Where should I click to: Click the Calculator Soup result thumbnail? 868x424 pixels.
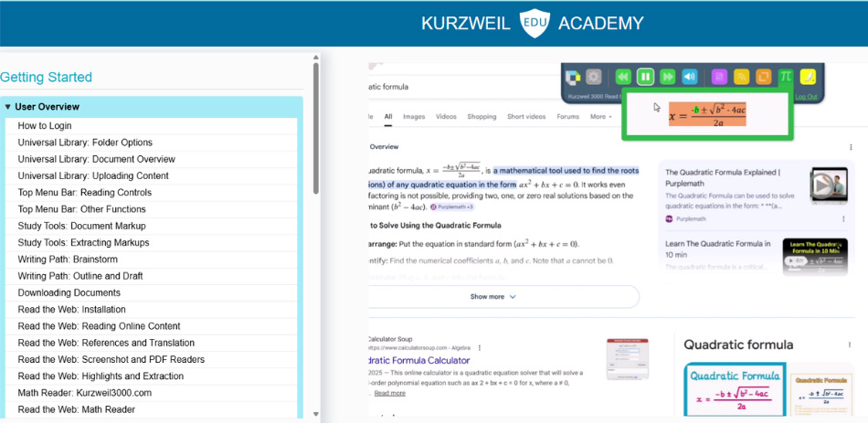click(627, 359)
